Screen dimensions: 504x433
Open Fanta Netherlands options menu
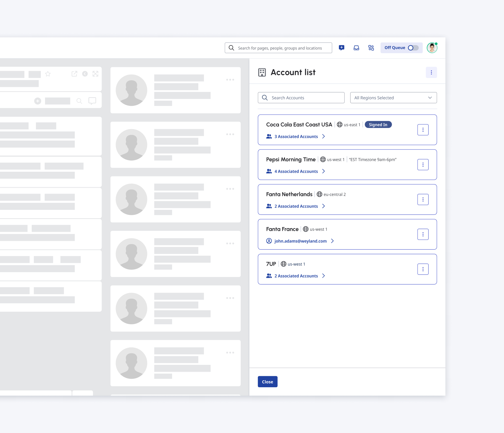pos(423,200)
